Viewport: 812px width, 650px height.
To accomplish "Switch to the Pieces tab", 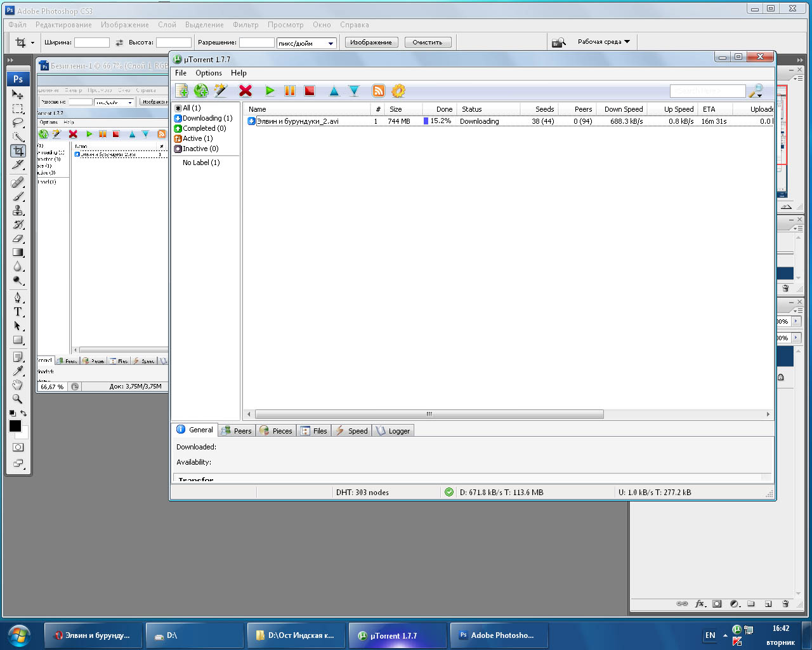I will (276, 430).
